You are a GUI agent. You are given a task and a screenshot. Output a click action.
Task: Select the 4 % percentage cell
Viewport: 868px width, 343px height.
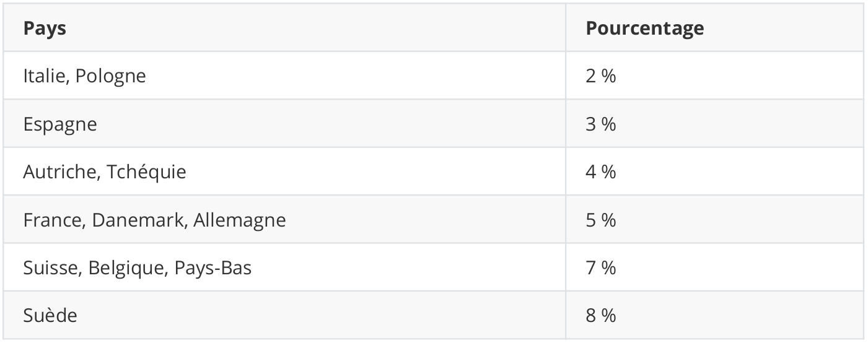point(600,171)
